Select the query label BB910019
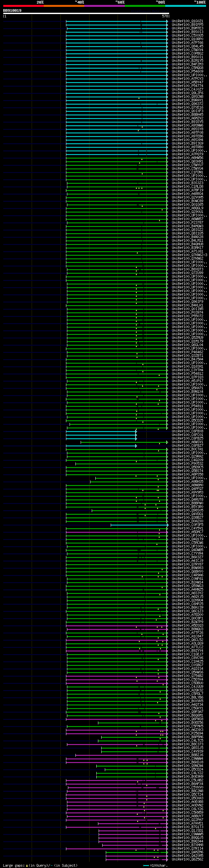209x868 pixels. 12,10
